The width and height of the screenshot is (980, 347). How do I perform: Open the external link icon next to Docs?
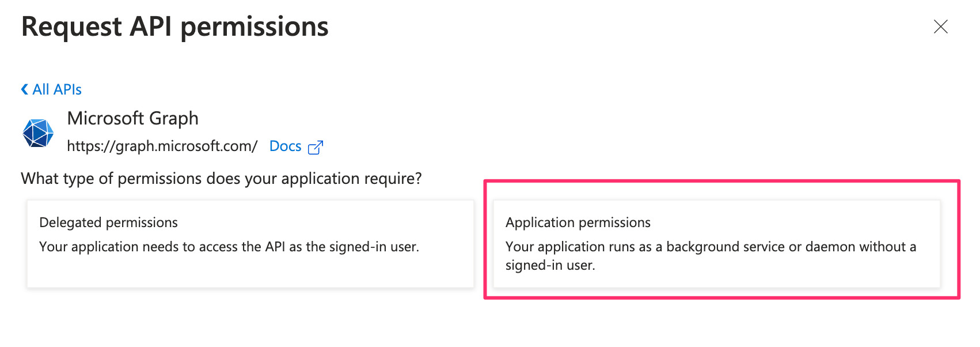tap(316, 148)
